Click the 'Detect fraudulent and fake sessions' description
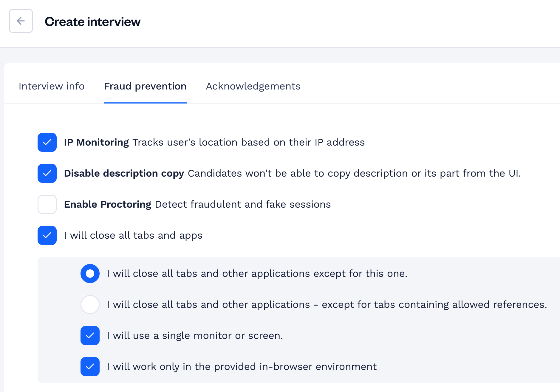Image resolution: width=560 pixels, height=392 pixels. pyautogui.click(x=243, y=204)
